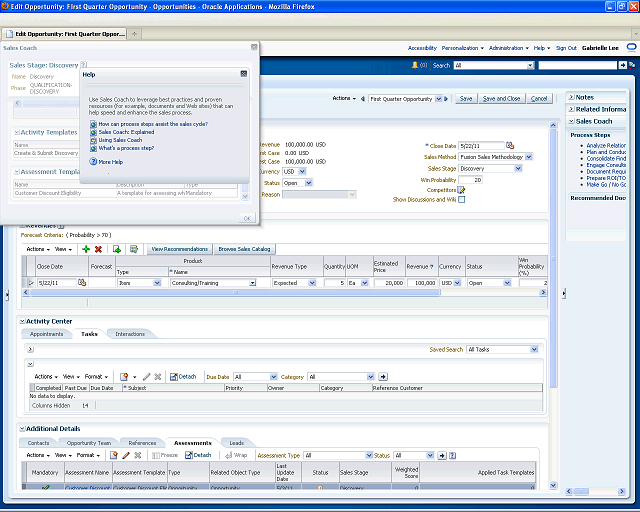Open the Leads tab
This screenshot has width=640, height=512.
pyautogui.click(x=236, y=443)
